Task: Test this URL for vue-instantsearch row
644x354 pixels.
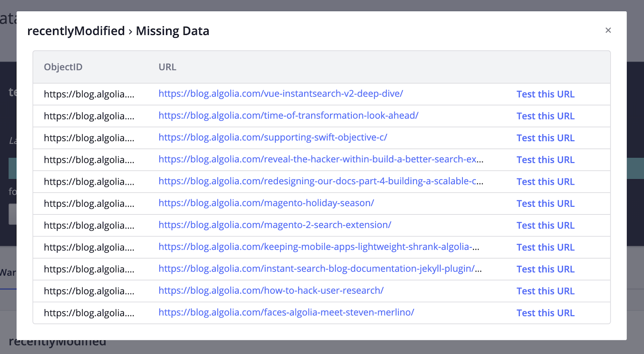Action: click(x=545, y=94)
